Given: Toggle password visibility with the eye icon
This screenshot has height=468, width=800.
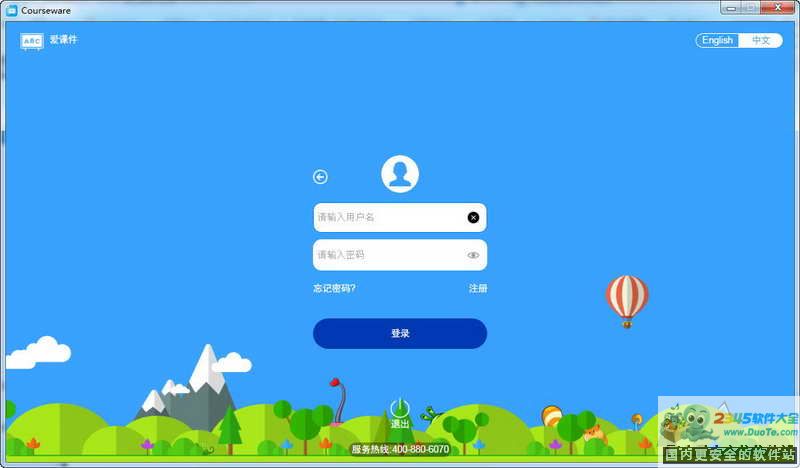Looking at the screenshot, I should (473, 255).
